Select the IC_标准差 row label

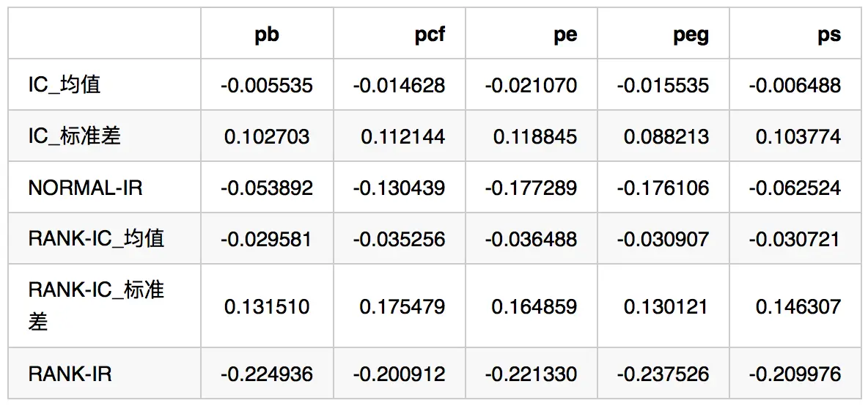tap(75, 136)
